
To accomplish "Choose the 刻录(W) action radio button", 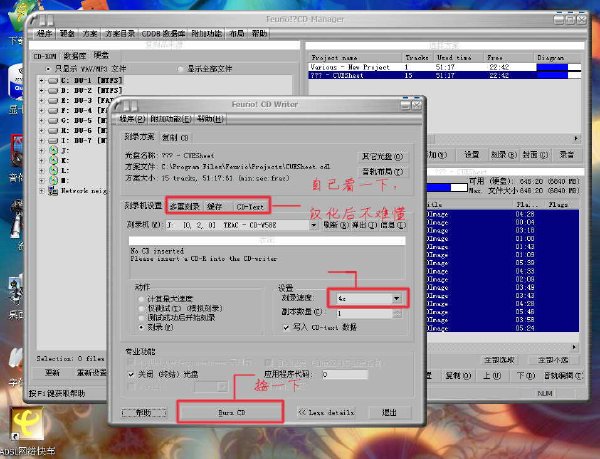I will pyautogui.click(x=141, y=327).
